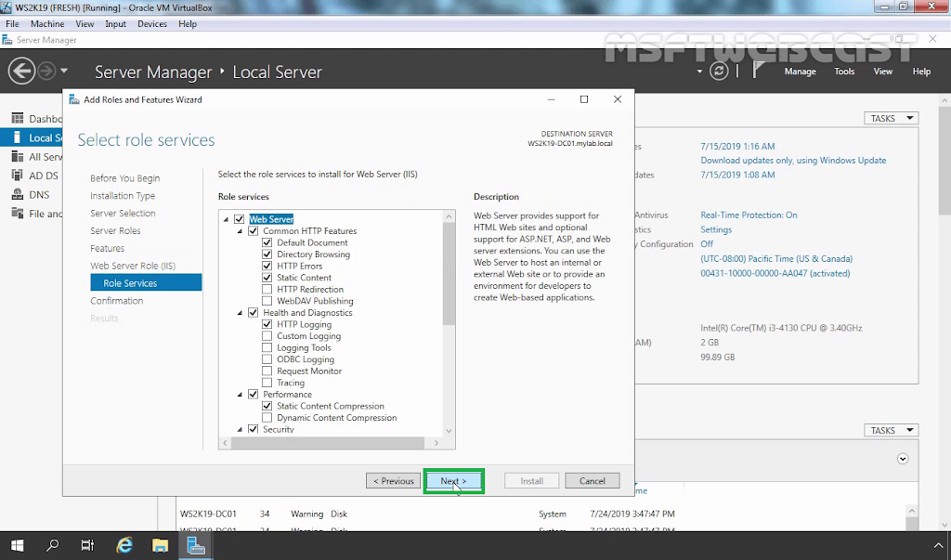The height and width of the screenshot is (560, 951).
Task: Cancel the wizard
Action: tap(592, 481)
